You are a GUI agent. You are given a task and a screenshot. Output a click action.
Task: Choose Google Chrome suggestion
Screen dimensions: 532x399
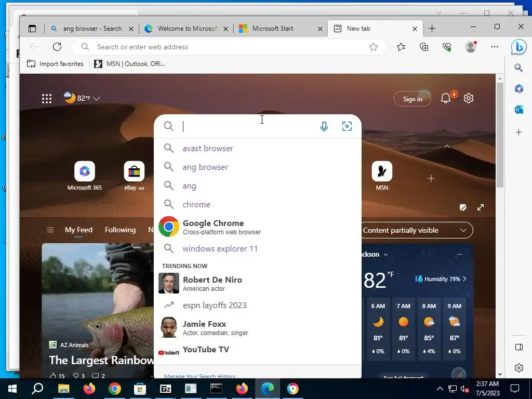pyautogui.click(x=258, y=227)
